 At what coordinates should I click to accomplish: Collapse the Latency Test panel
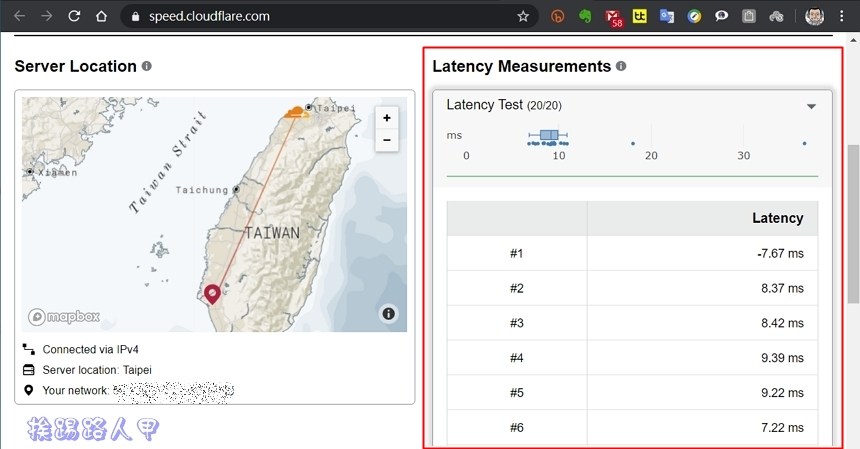pos(811,106)
